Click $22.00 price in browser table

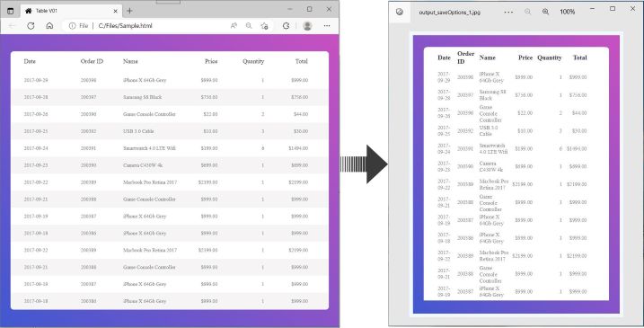pyautogui.click(x=211, y=114)
